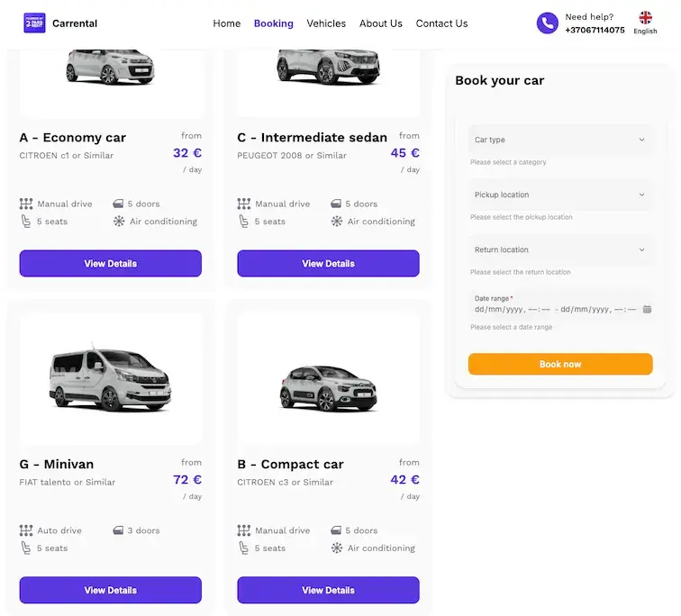This screenshot has width=681, height=616.
Task: Click the Date range input field
Action: click(559, 304)
